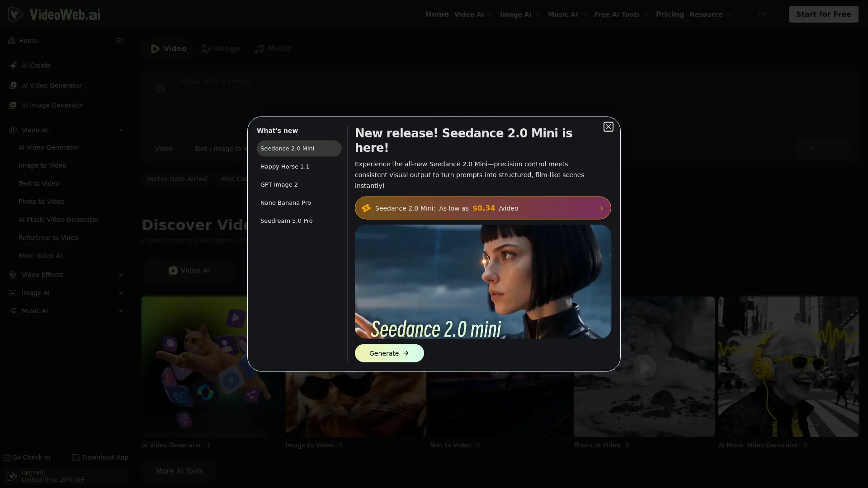The width and height of the screenshot is (868, 488).
Task: Click the Photo to Video card label link
Action: pyautogui.click(x=602, y=445)
